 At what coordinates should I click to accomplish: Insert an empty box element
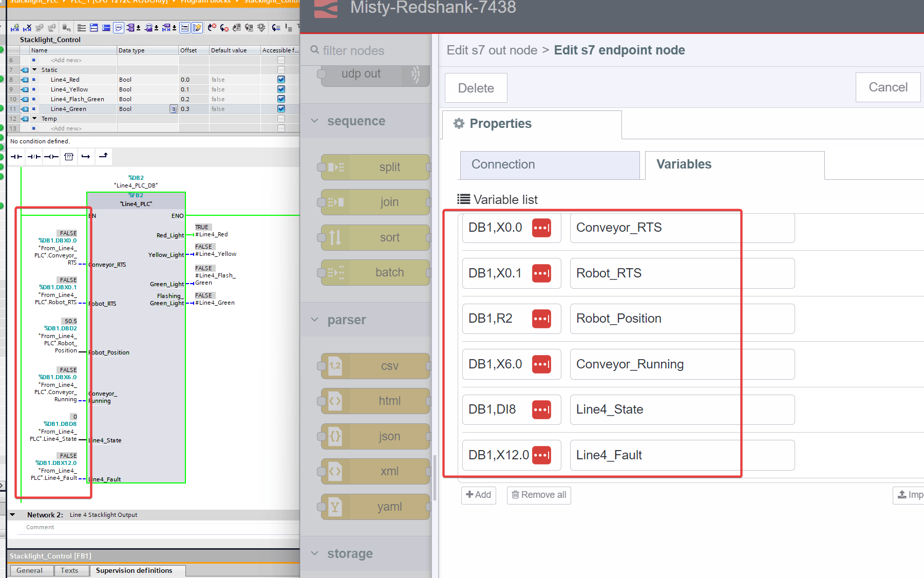(68, 157)
